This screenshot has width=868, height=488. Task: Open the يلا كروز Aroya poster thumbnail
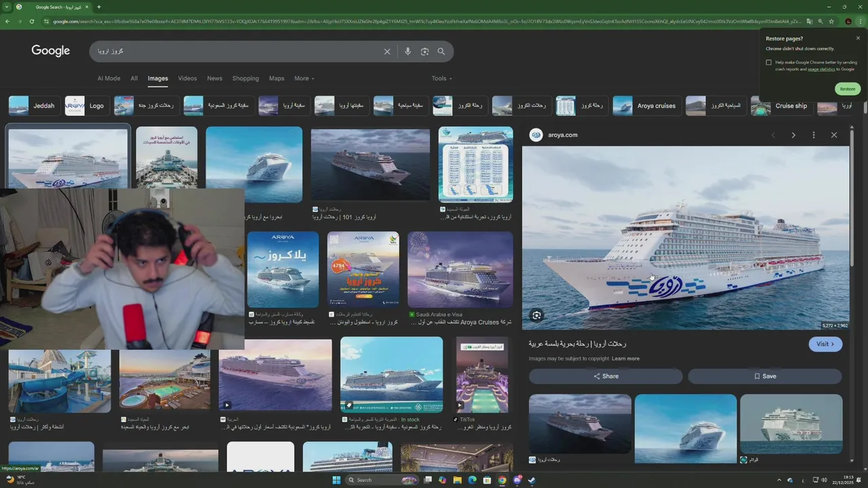point(283,270)
